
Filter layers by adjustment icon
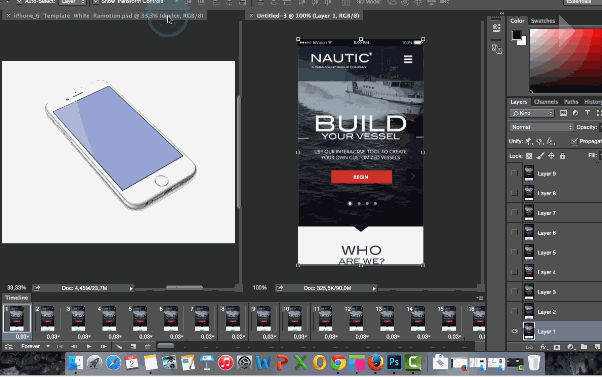click(575, 113)
